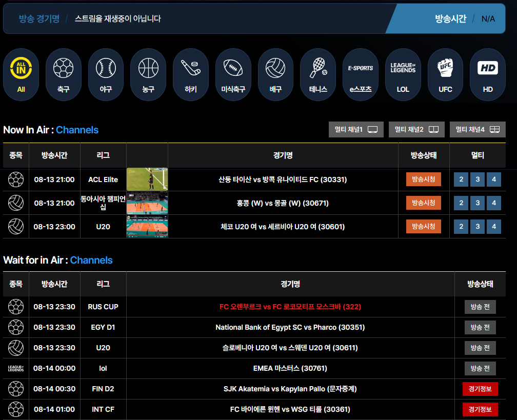Image resolution: width=517 pixels, height=420 pixels.
Task: Open 멀티 채널2 split view
Action: tap(416, 130)
